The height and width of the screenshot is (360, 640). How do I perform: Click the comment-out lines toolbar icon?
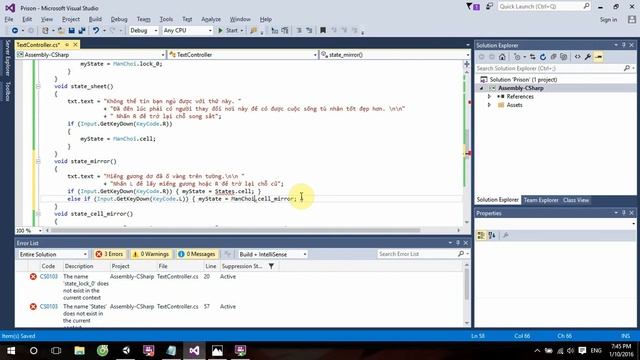tap(299, 31)
